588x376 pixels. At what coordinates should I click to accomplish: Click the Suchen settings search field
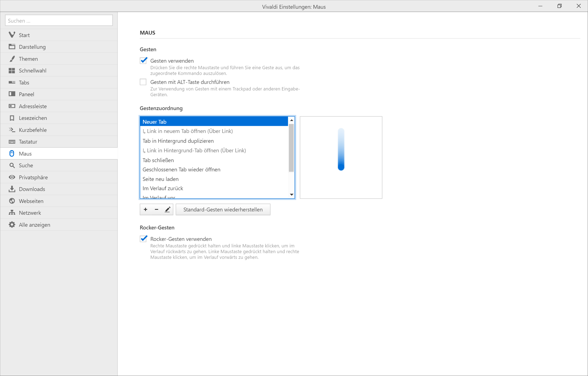click(59, 21)
